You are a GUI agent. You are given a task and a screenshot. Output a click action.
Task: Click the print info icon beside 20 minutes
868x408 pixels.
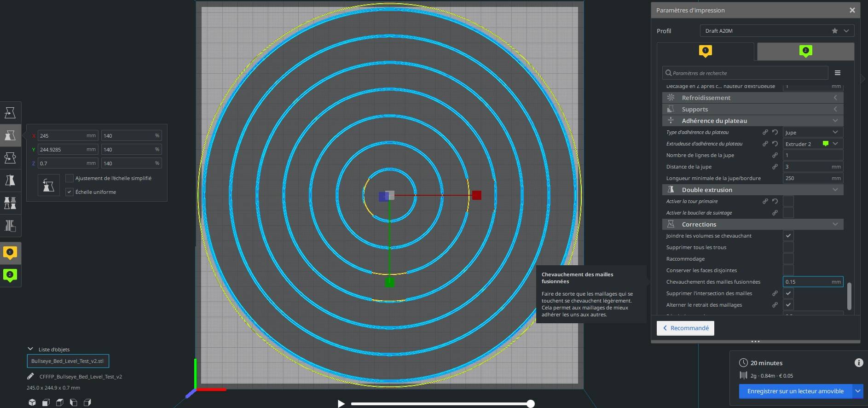tap(859, 363)
